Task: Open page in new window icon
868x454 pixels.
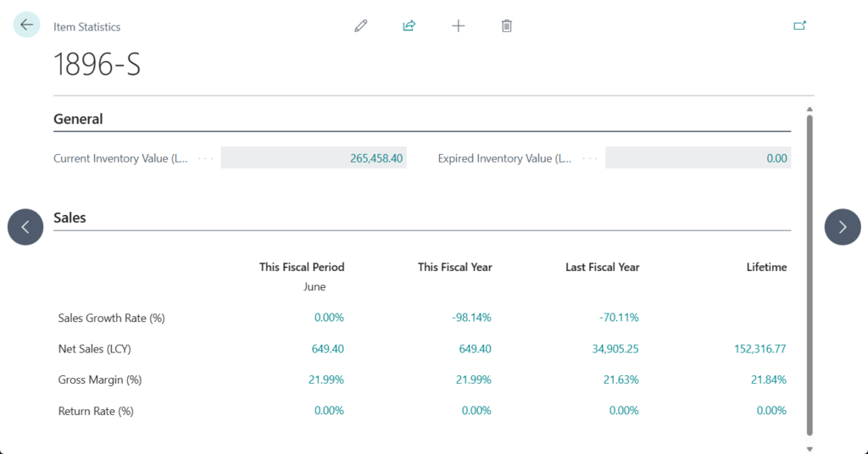Action: (799, 26)
